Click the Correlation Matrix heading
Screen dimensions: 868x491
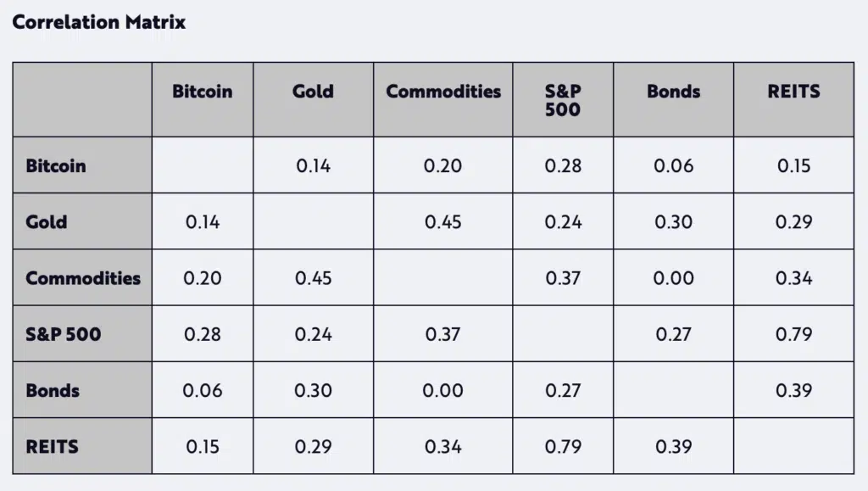coord(98,22)
